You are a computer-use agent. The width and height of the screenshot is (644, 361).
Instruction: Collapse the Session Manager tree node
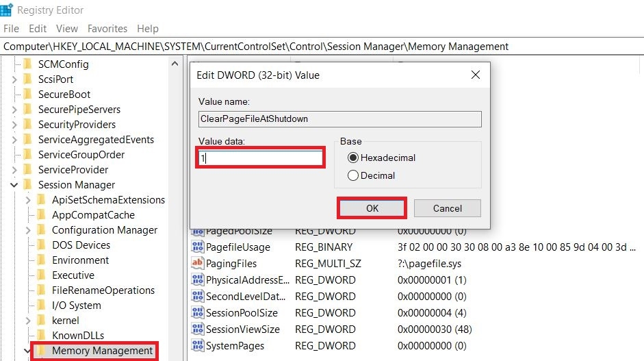point(14,185)
